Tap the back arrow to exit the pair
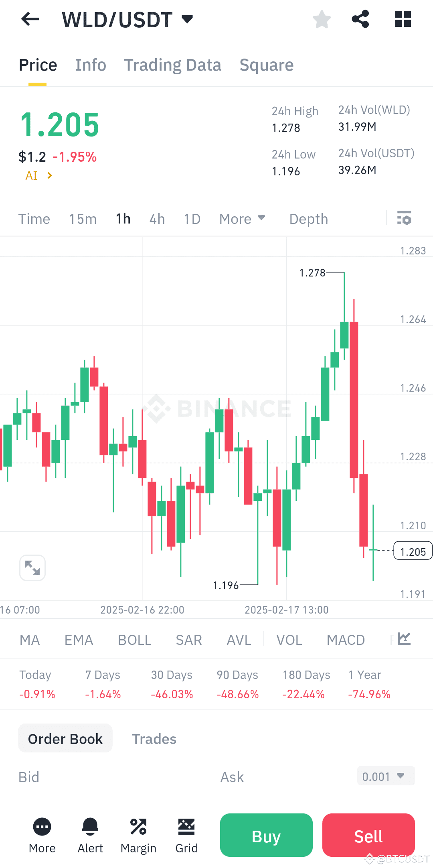 (x=29, y=19)
